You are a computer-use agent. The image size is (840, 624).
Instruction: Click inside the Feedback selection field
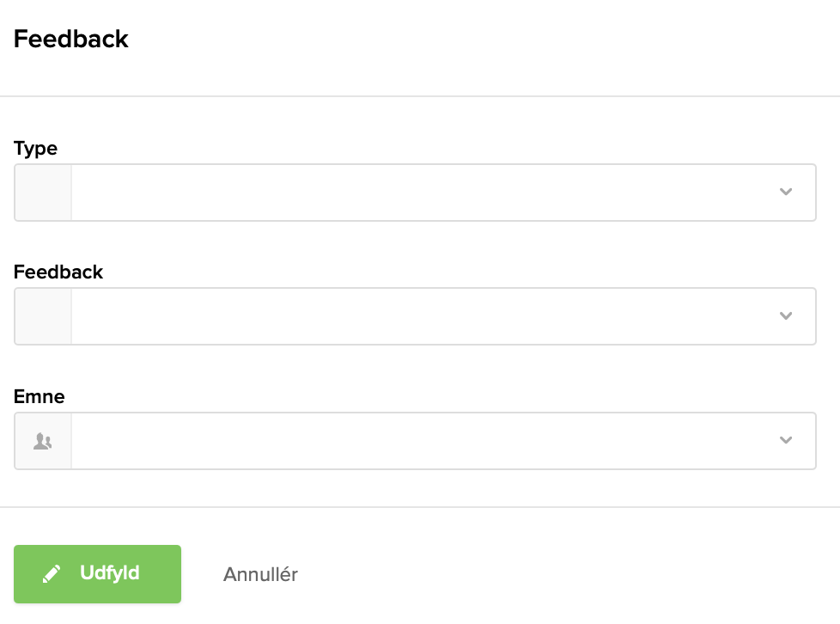pyautogui.click(x=412, y=316)
